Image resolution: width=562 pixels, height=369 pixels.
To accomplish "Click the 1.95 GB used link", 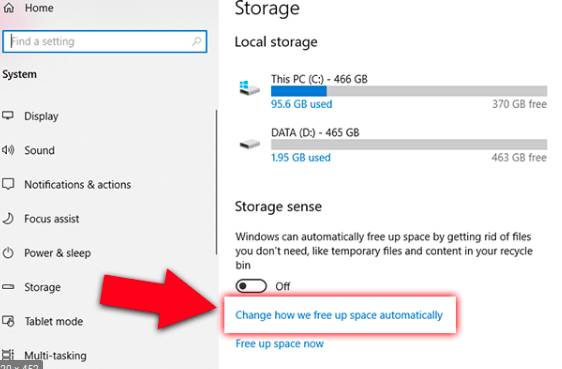I will pos(301,157).
